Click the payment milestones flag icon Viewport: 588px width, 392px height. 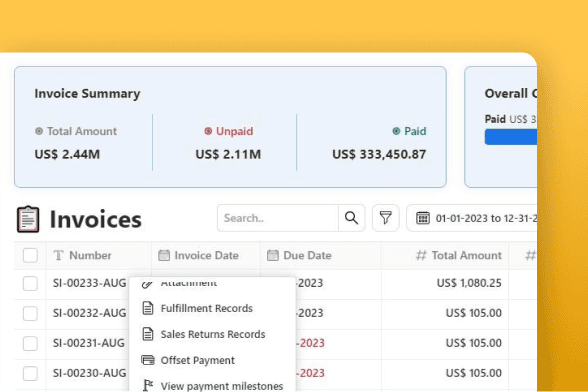(148, 386)
